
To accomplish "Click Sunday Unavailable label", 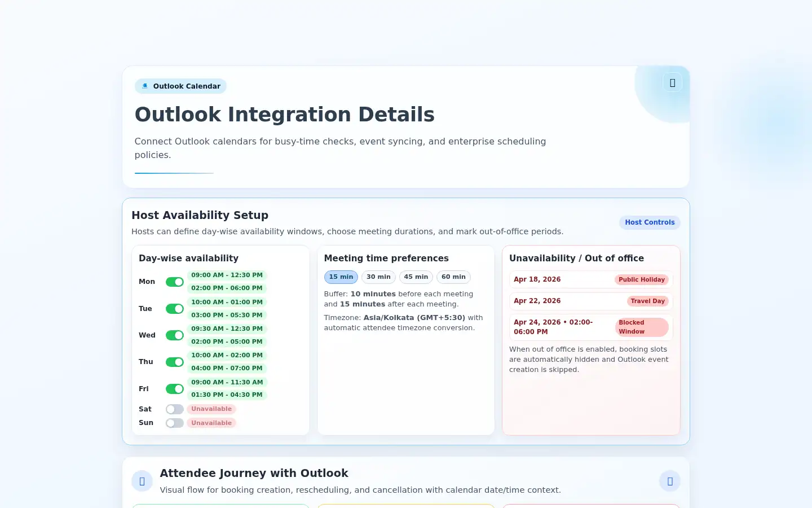I will click(211, 423).
